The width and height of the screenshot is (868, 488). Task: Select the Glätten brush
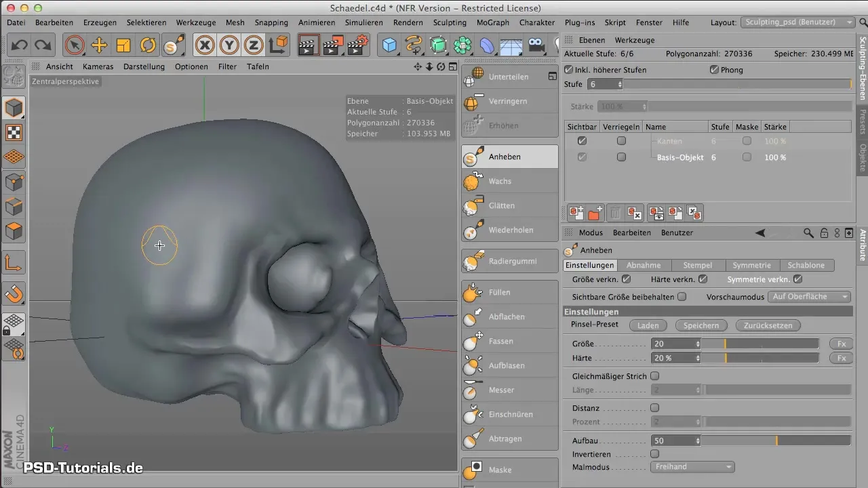tap(510, 205)
